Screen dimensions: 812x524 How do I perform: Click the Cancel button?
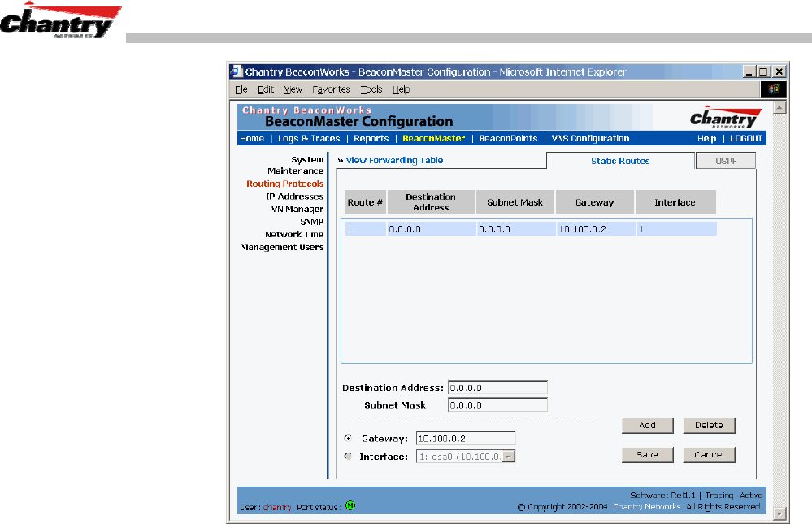709,455
